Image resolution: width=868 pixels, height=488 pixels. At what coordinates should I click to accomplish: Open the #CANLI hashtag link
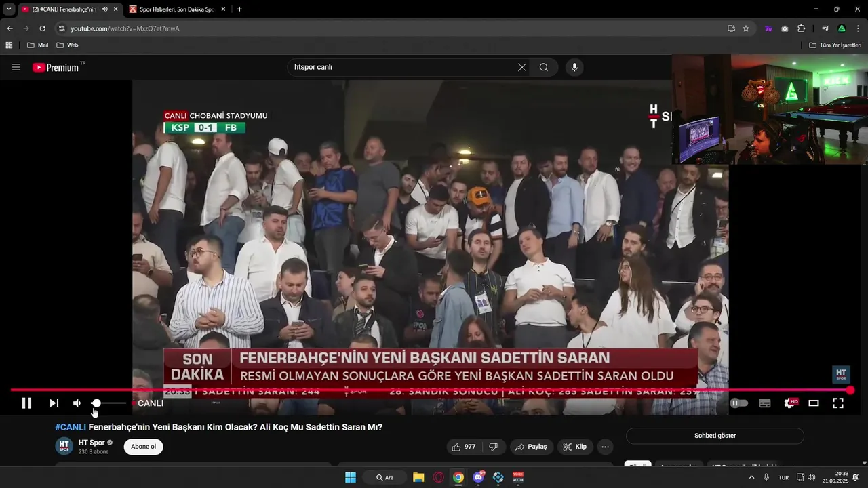click(x=71, y=427)
